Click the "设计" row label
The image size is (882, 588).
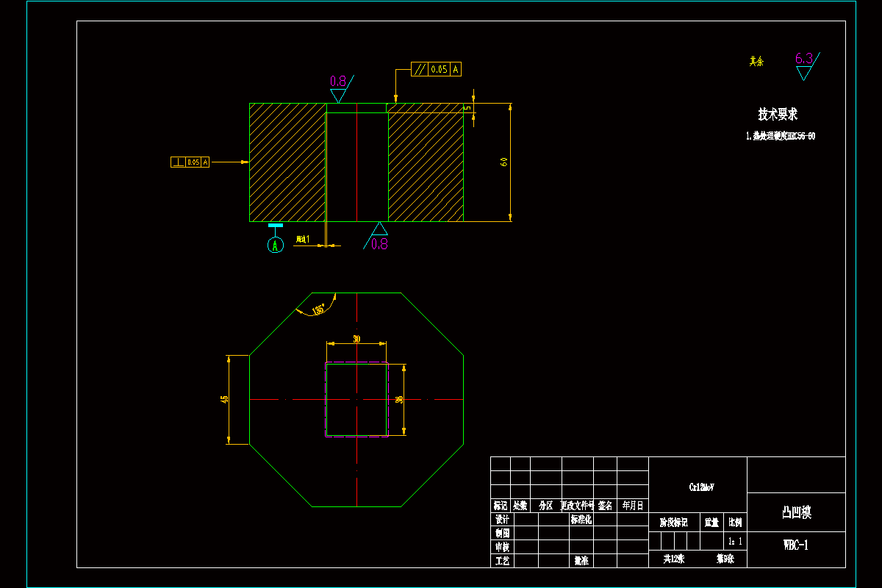point(503,519)
